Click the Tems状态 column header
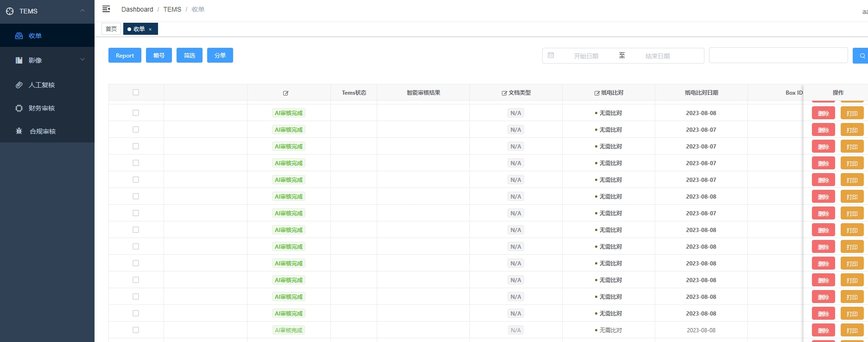 [x=354, y=93]
